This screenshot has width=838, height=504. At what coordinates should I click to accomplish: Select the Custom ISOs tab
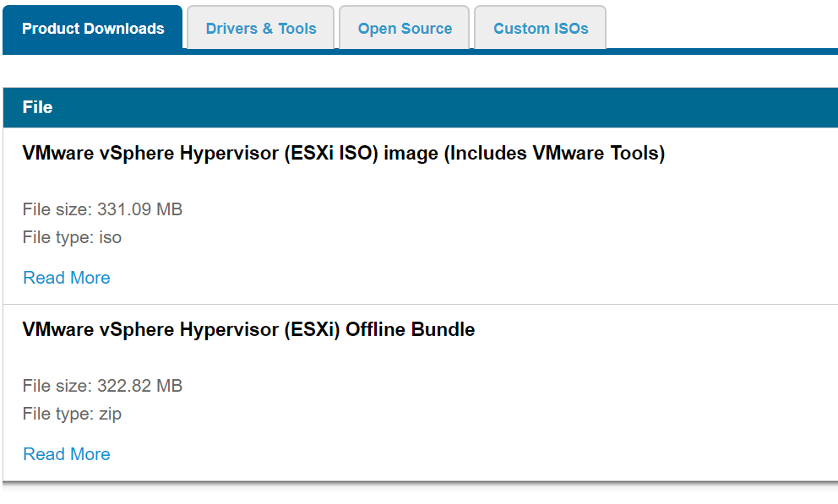(539, 27)
